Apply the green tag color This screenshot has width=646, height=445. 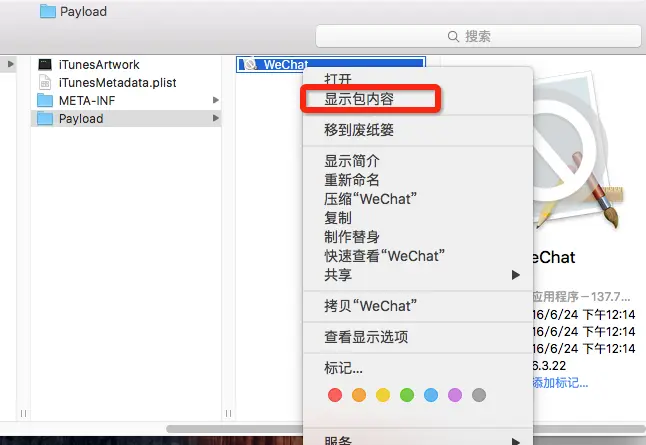(407, 395)
